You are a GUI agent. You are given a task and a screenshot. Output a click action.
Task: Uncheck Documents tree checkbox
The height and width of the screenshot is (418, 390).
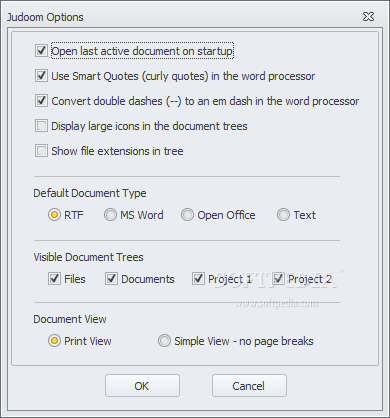point(111,279)
